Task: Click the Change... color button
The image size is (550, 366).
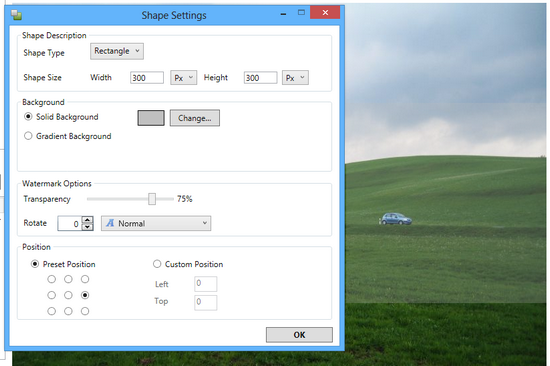Action: pos(195,118)
